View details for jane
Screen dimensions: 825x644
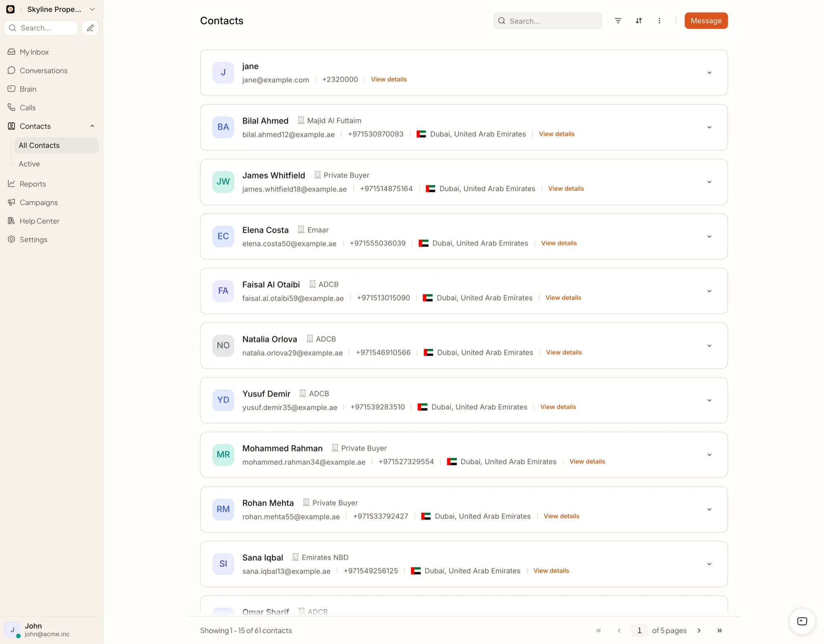point(389,79)
